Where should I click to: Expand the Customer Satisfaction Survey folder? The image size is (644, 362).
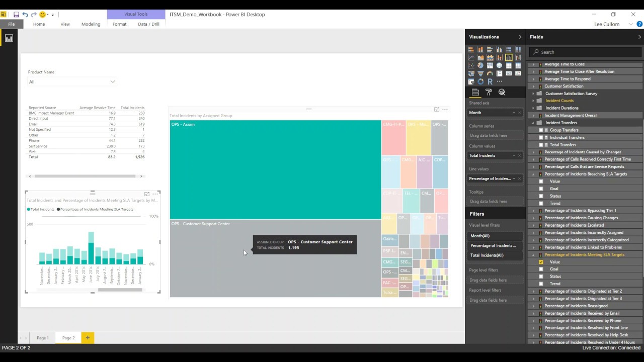533,94
